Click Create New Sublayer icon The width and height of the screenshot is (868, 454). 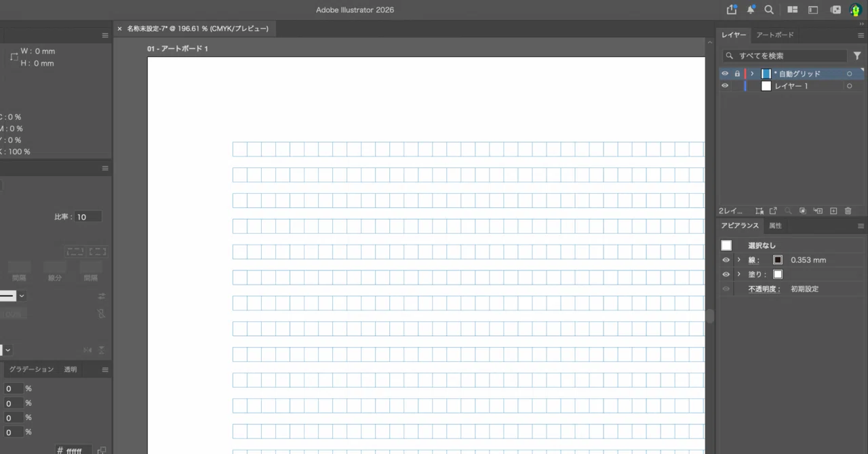point(818,211)
